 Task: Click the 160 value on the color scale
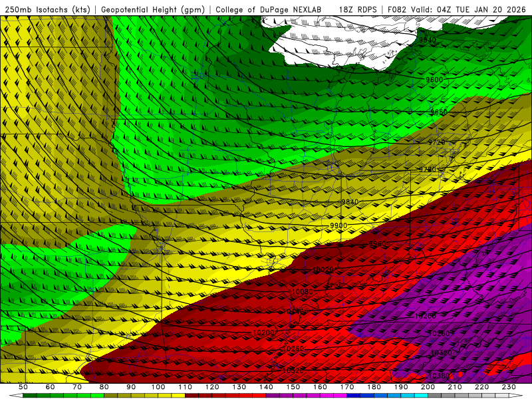point(320,387)
